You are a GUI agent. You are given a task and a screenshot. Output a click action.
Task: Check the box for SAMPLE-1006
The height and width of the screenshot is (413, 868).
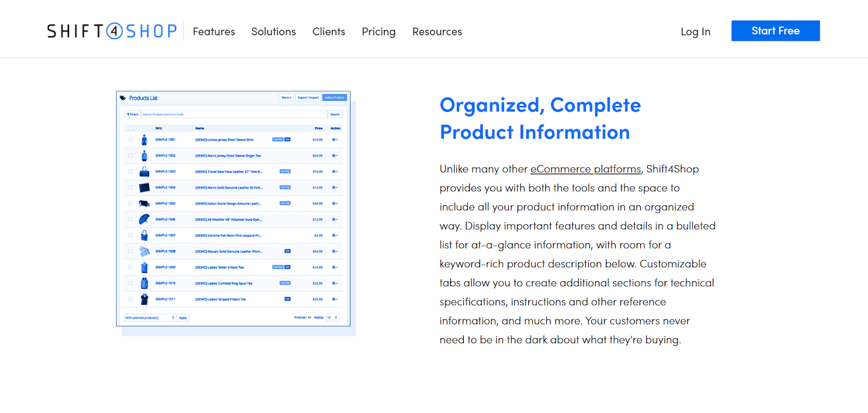[130, 220]
